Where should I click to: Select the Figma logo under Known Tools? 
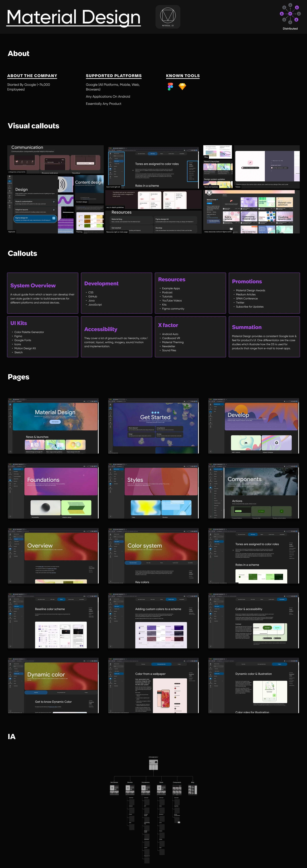[170, 87]
